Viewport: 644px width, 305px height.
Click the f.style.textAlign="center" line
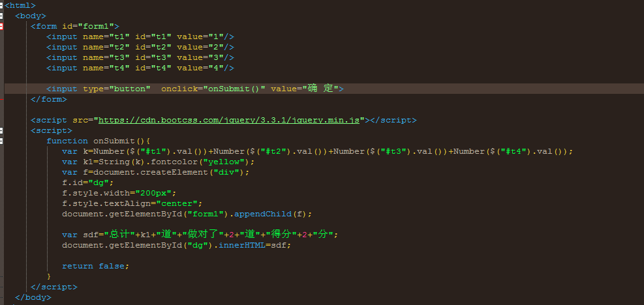[x=132, y=203]
